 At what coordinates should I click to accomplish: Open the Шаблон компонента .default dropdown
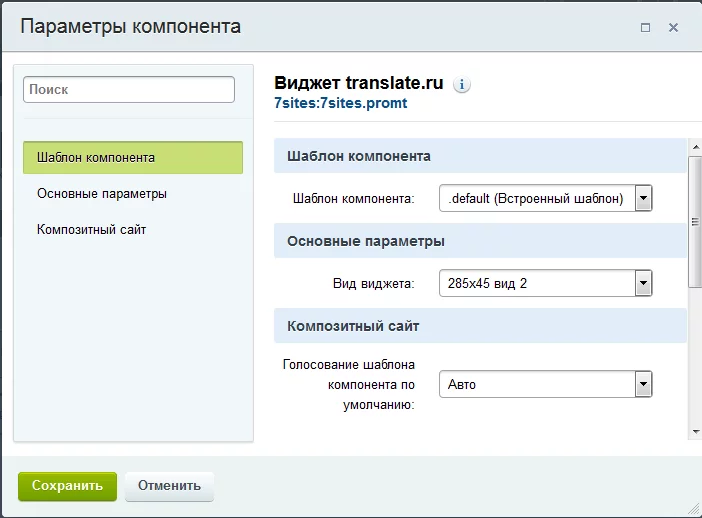coord(545,199)
